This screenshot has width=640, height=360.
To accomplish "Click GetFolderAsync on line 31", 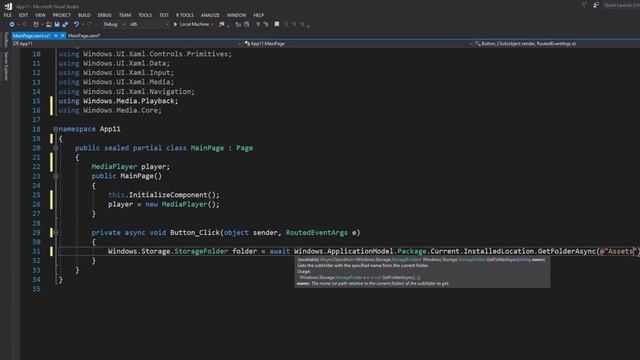I will click(567, 251).
